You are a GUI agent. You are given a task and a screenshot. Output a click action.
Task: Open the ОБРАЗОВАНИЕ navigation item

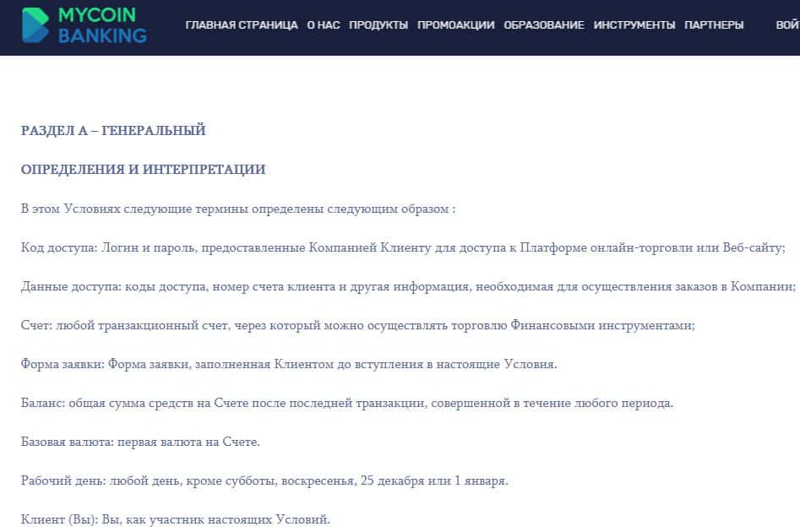click(544, 25)
